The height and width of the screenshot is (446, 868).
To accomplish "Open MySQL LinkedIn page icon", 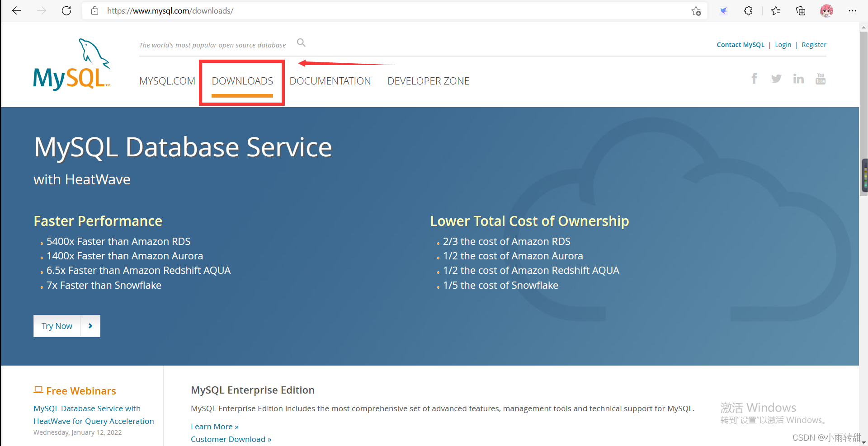I will click(x=798, y=79).
